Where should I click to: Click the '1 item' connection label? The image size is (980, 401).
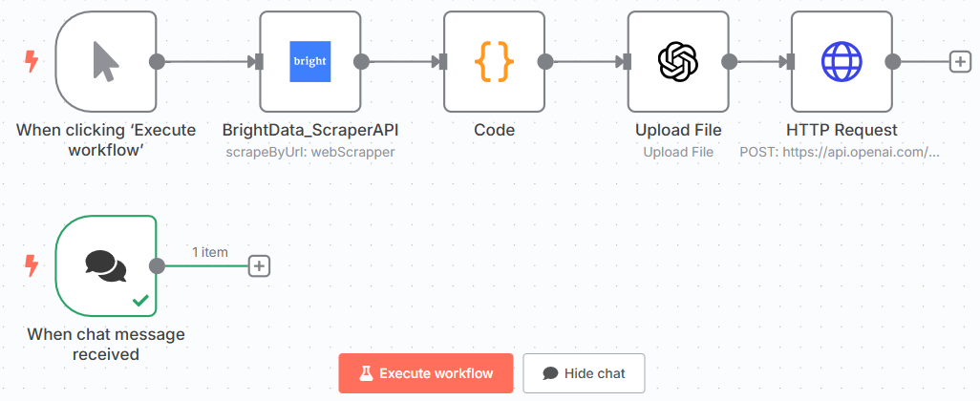pos(209,252)
